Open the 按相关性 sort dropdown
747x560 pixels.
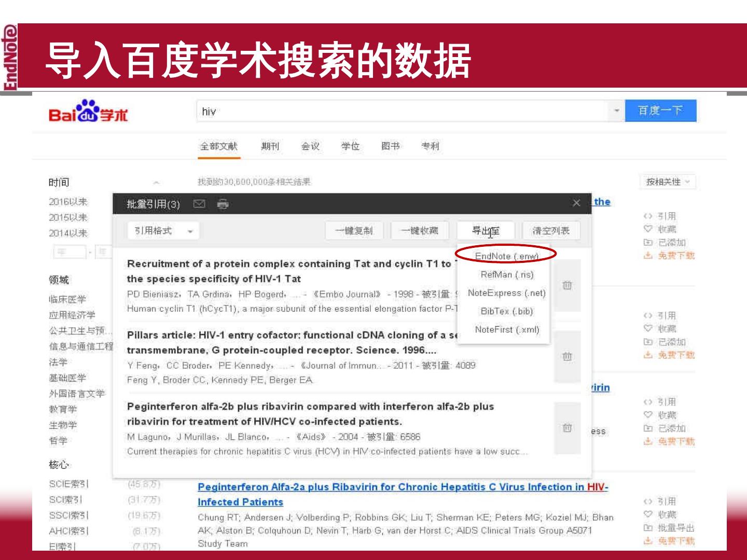pyautogui.click(x=668, y=182)
